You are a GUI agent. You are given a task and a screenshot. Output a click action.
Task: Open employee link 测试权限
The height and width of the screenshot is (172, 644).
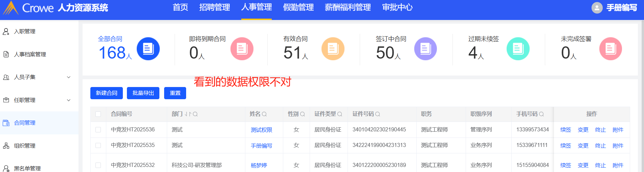261,130
